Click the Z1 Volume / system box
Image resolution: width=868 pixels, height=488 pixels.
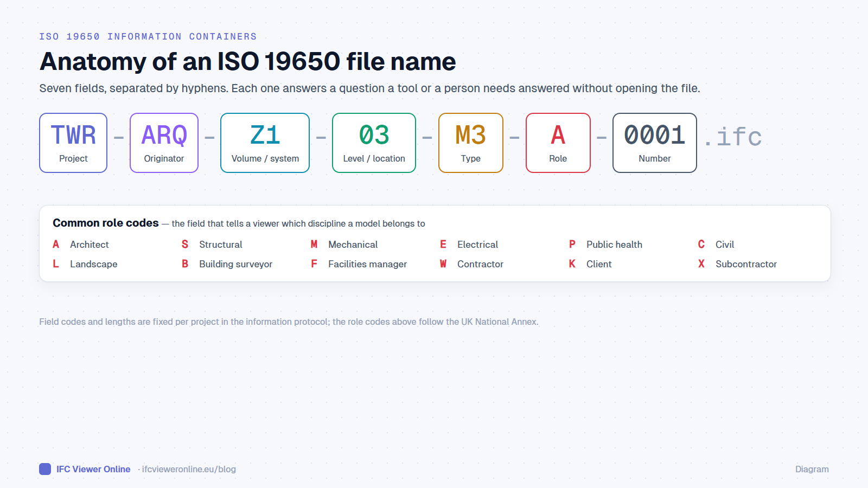[265, 143]
